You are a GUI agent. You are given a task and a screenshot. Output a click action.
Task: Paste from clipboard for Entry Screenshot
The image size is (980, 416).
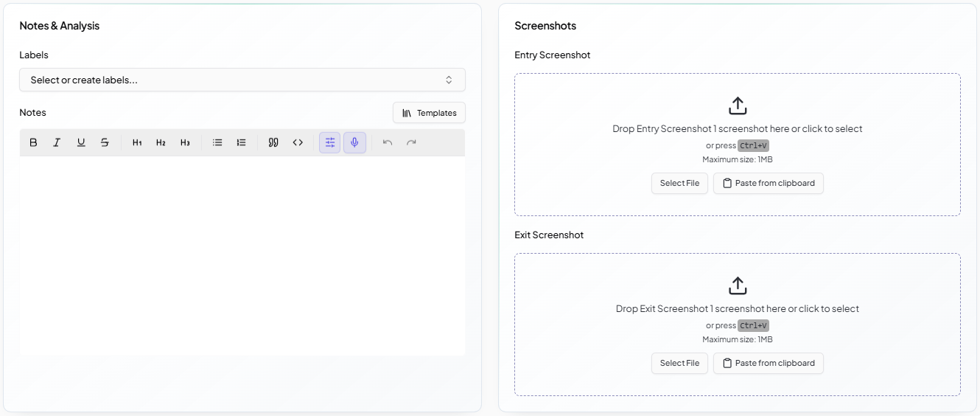[x=769, y=183]
